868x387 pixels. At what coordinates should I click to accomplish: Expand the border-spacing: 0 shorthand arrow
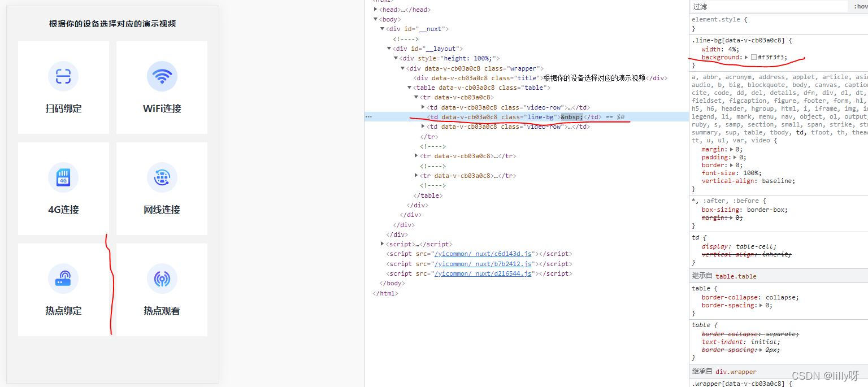(761, 305)
